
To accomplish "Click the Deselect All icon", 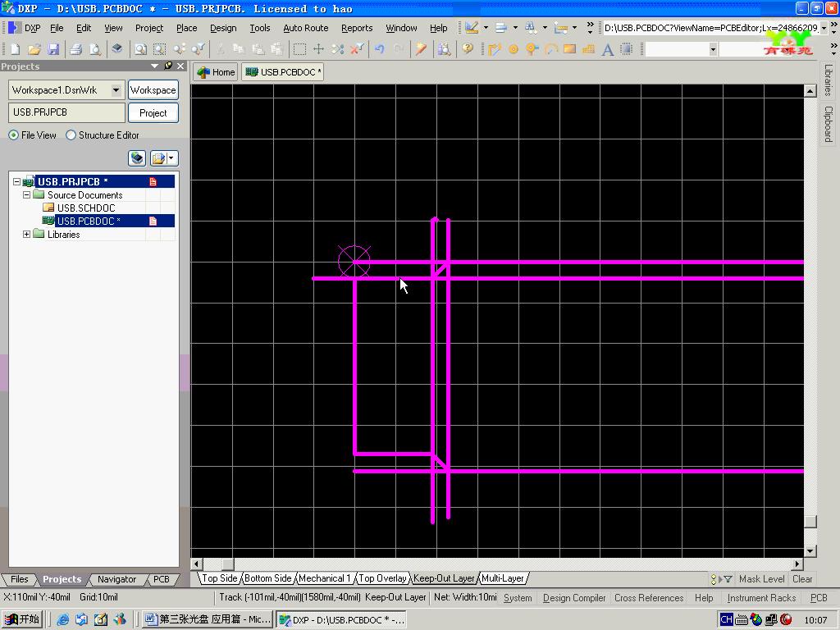I will click(337, 49).
